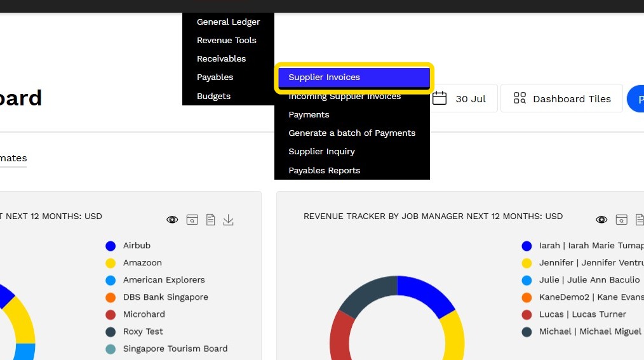
Task: Choose Supplier Invoices from the submenu
Action: (x=354, y=77)
